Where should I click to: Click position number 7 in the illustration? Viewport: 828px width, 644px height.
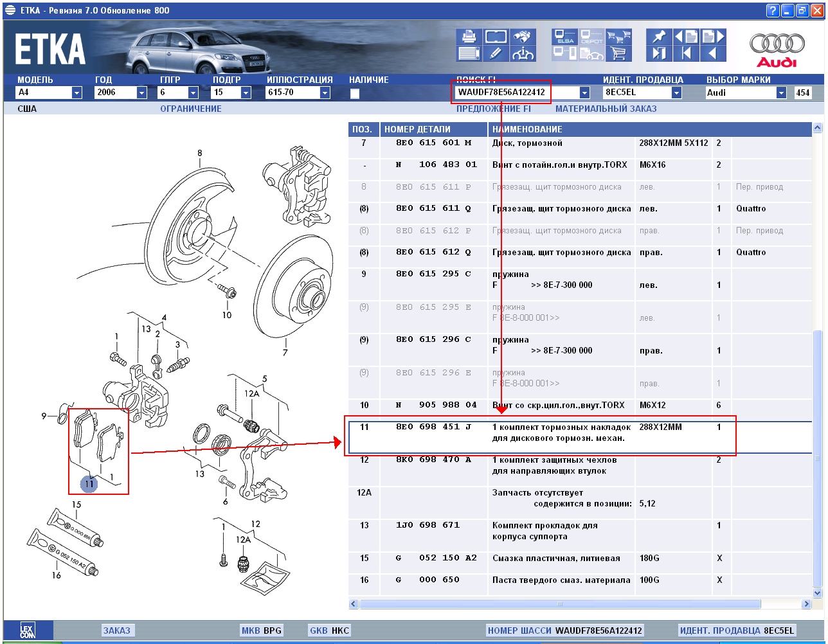[285, 352]
